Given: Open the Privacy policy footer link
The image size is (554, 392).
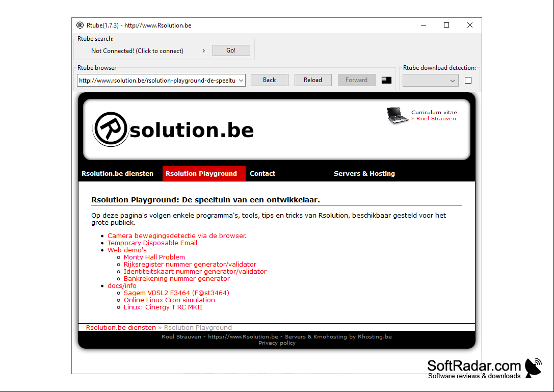Looking at the screenshot, I should click(x=277, y=343).
